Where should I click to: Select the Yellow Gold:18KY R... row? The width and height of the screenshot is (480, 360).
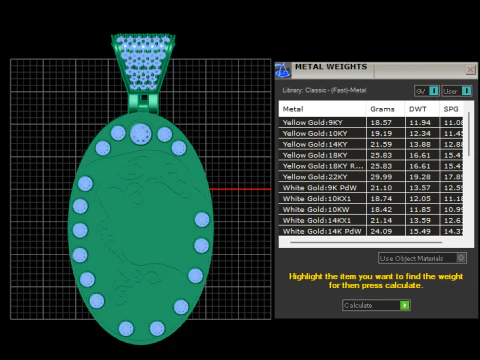point(371,166)
